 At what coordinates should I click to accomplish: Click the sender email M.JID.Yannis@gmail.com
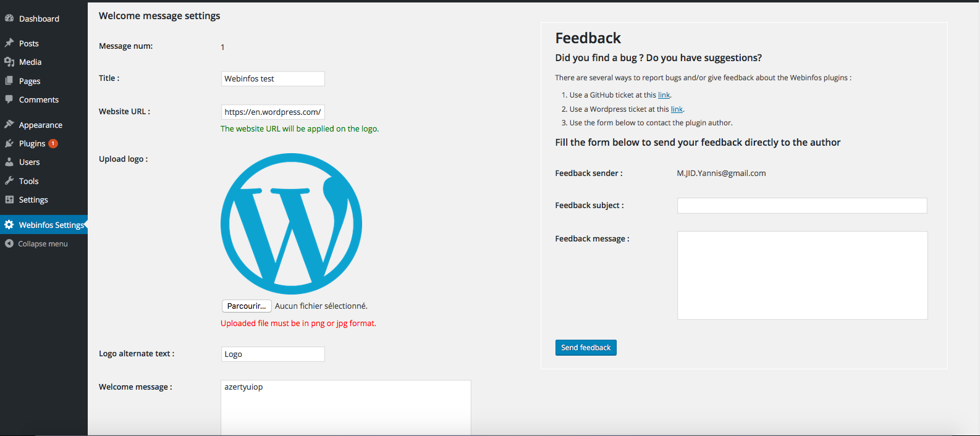721,174
